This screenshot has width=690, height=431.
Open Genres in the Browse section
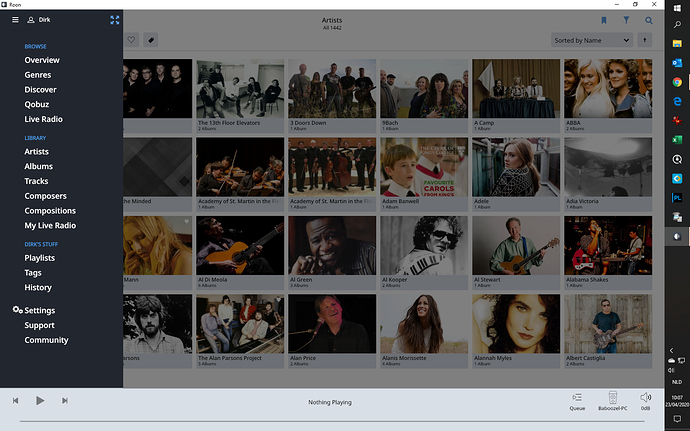[x=38, y=75]
